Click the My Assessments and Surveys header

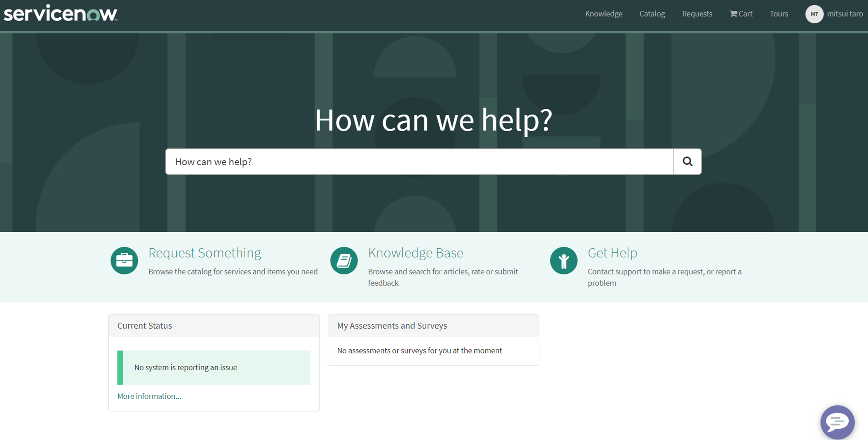click(x=392, y=325)
